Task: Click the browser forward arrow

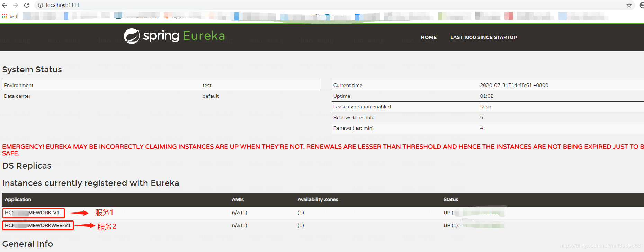Action: [16, 5]
